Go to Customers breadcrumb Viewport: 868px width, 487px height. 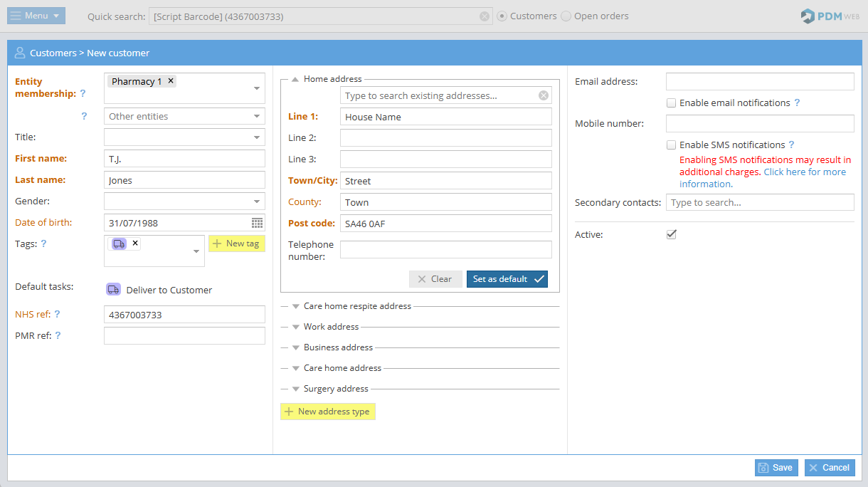[53, 53]
